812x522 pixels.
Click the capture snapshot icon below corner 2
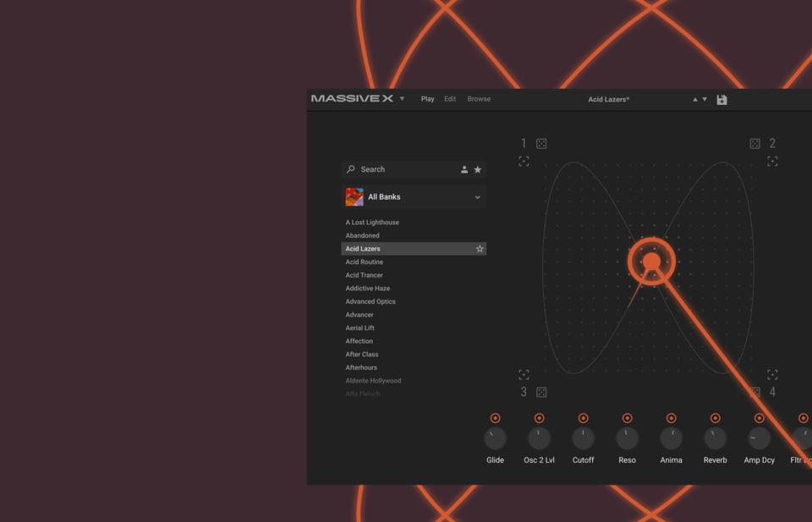(x=772, y=162)
